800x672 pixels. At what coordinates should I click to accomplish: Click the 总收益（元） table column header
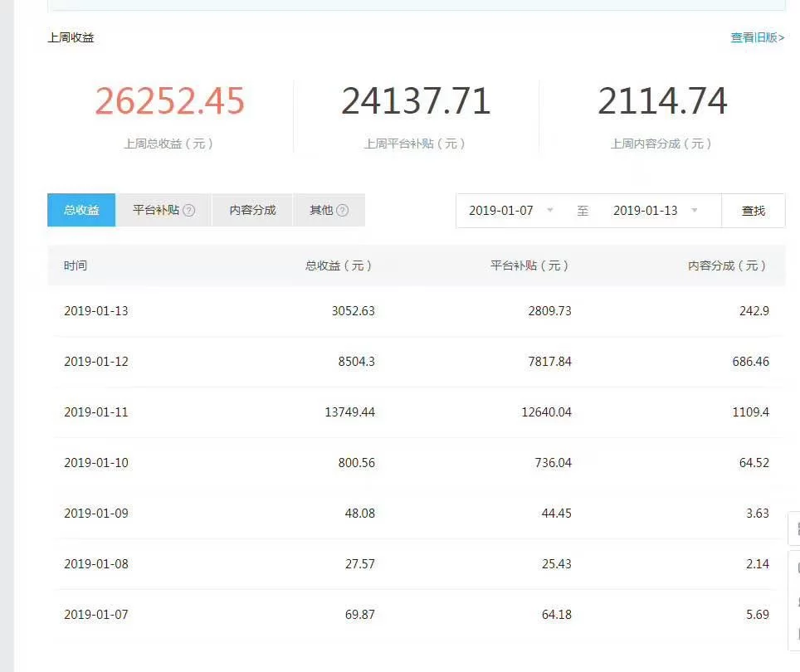pos(339,265)
